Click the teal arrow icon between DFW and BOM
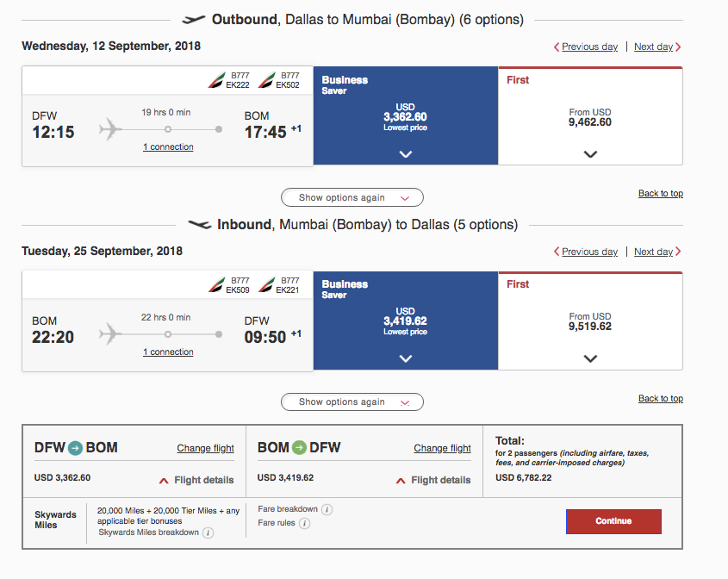The image size is (728, 579). pos(76,447)
